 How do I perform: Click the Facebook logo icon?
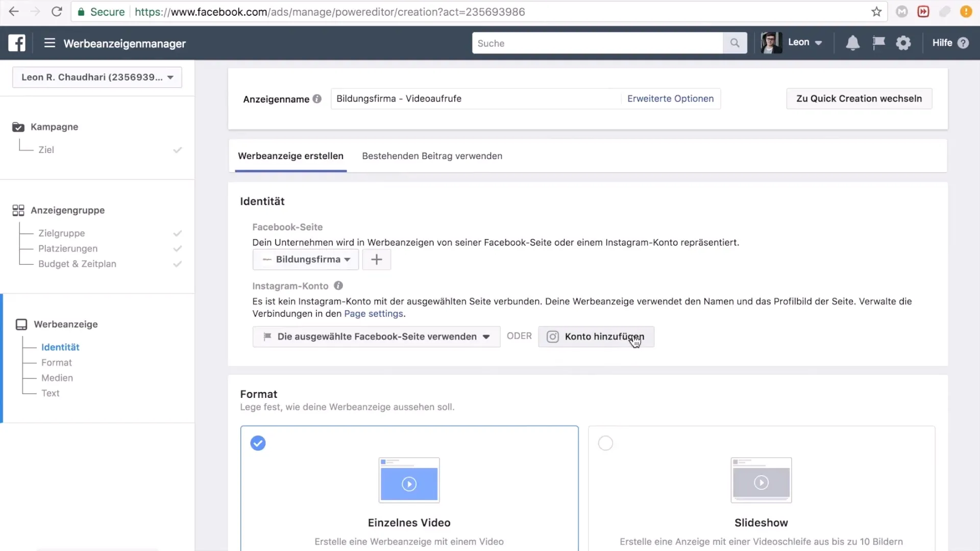pos(17,43)
